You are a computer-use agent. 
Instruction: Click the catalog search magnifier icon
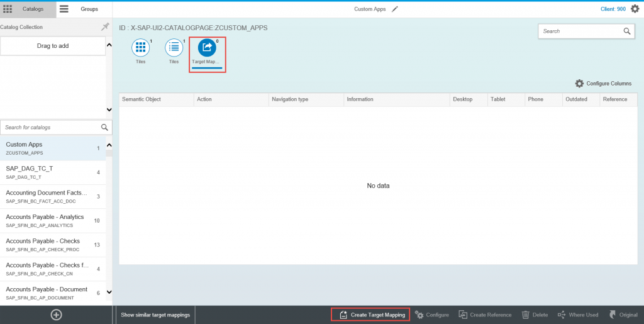[x=105, y=127]
